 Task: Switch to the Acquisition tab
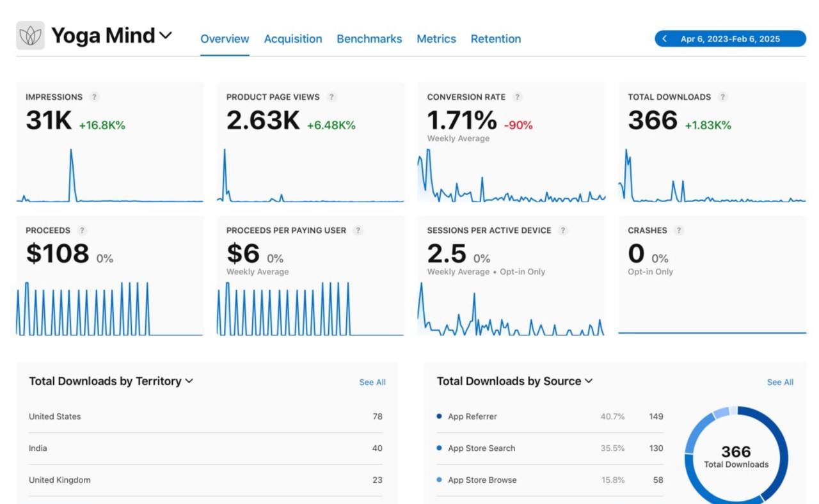click(292, 39)
